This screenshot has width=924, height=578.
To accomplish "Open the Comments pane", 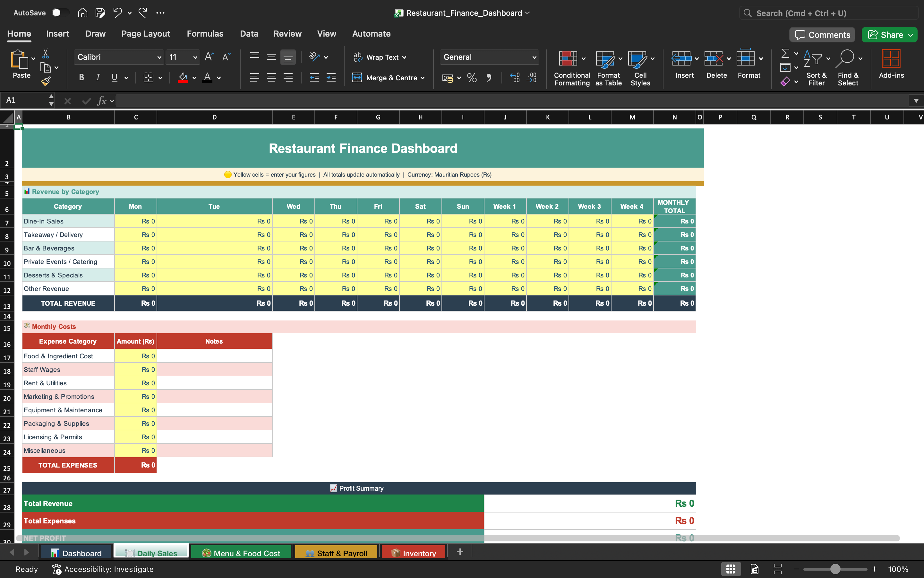I will point(822,35).
